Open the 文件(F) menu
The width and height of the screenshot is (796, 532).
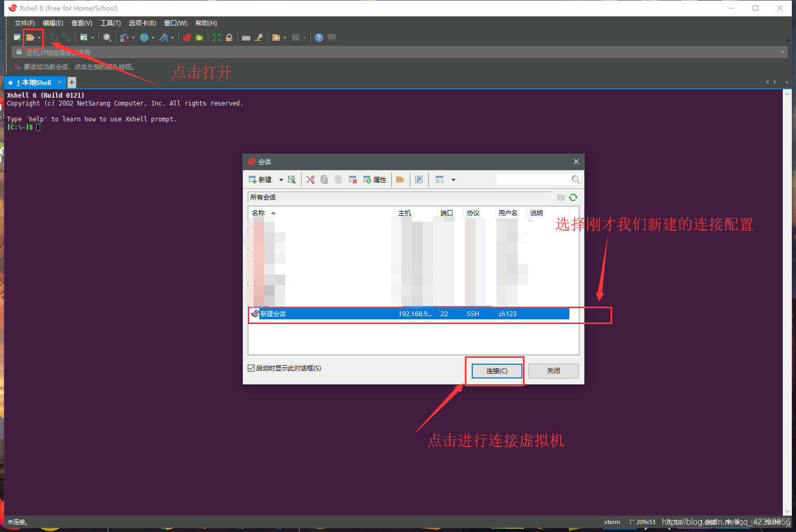point(25,23)
